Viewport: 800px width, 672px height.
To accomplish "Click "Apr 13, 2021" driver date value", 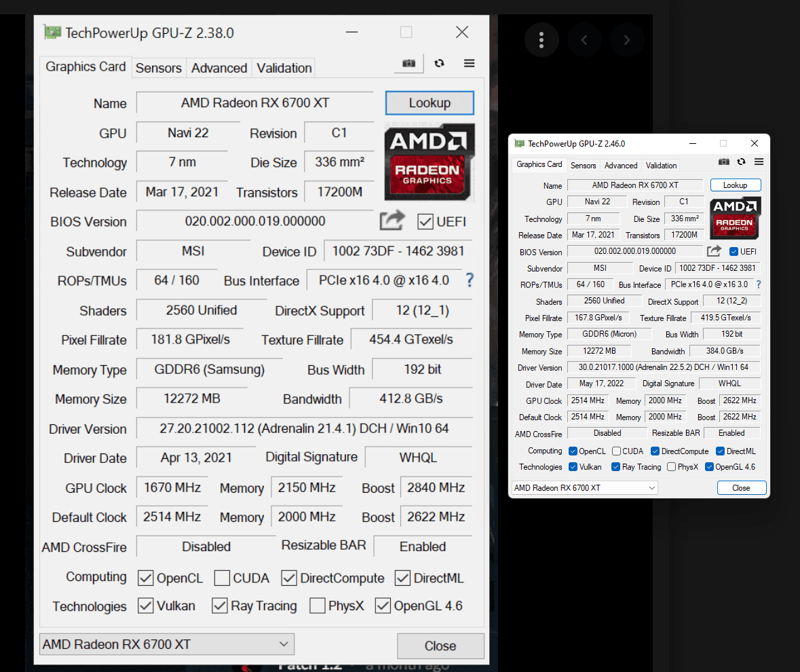I will [196, 458].
